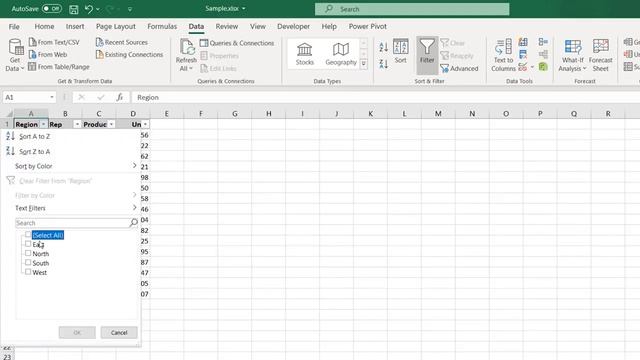Viewport: 640px width, 360px height.
Task: Select the Stocks data type
Action: (304, 54)
